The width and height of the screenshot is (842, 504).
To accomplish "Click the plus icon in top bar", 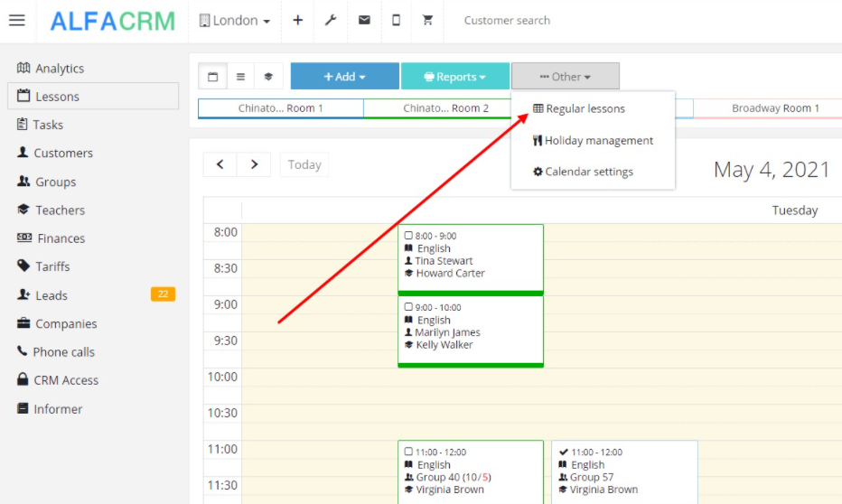I will coord(297,21).
